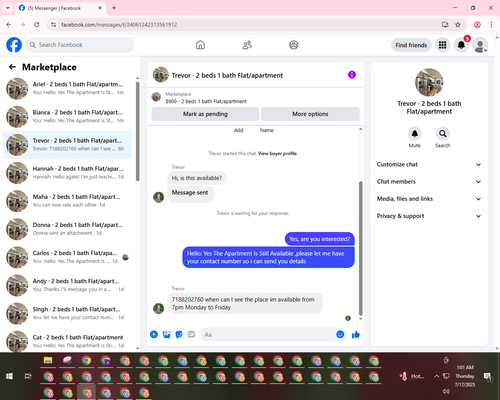Screen dimensions: 500x400
Task: Open more actions plus icon in composer
Action: 154,334
